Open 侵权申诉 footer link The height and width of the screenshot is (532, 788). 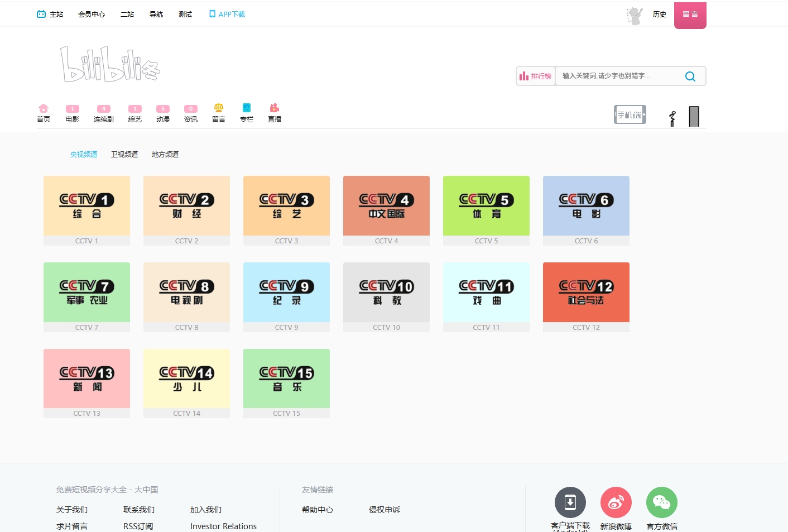[x=385, y=510]
